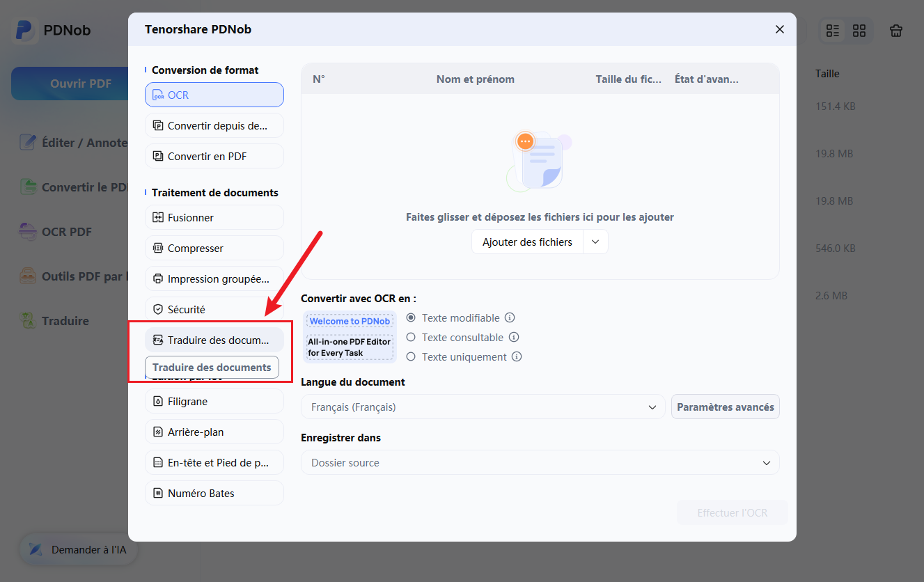Viewport: 924px width, 582px height.
Task: Choose Convertir en PDF in the dialog
Action: [214, 156]
